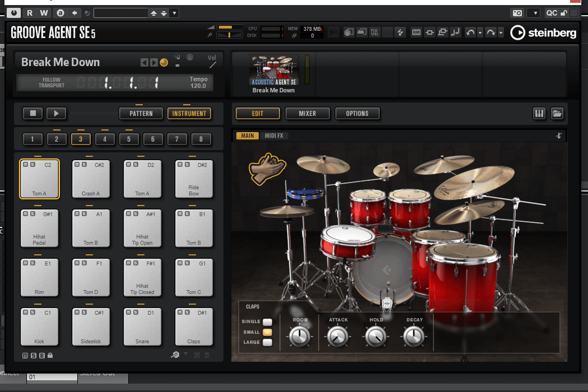Click the lightning bolt icon in header

click(x=400, y=32)
